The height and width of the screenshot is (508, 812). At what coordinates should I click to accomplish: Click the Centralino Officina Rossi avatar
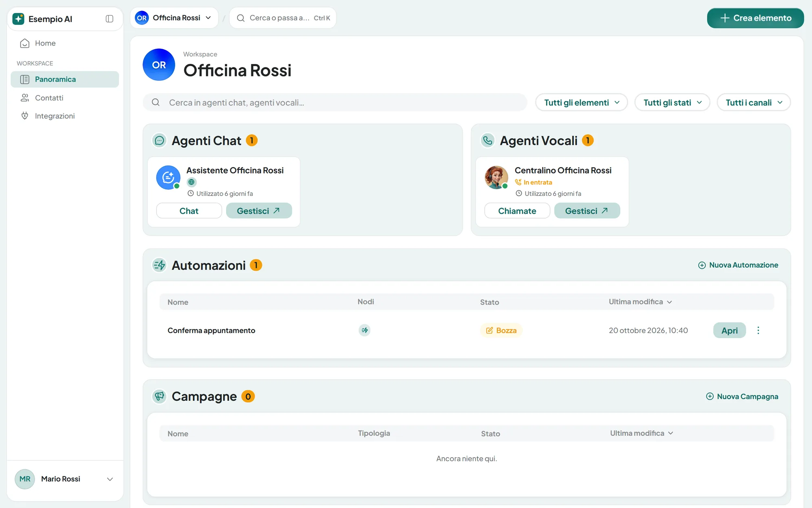496,178
